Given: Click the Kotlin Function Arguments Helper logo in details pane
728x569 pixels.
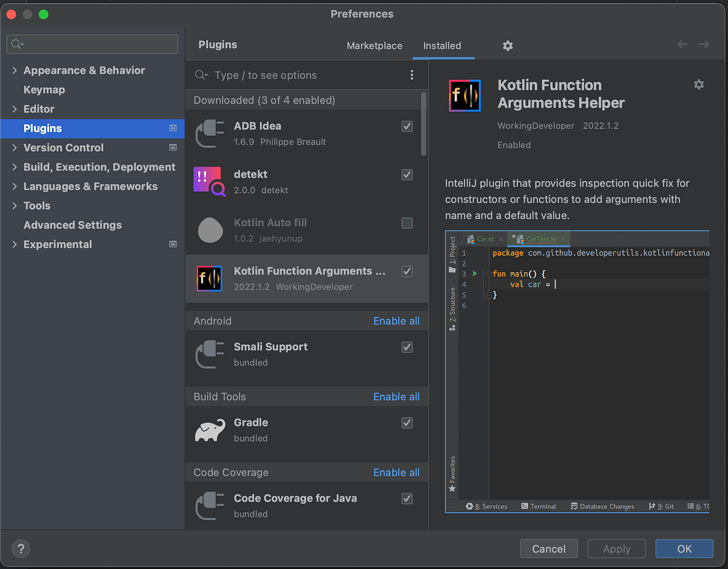Looking at the screenshot, I should click(x=464, y=96).
